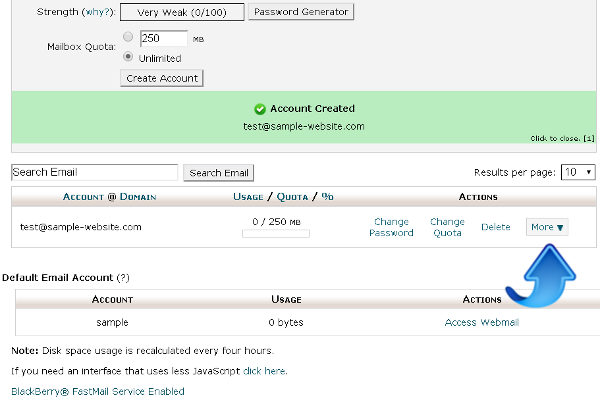
Task: Click the Change Quota link
Action: coord(447,227)
